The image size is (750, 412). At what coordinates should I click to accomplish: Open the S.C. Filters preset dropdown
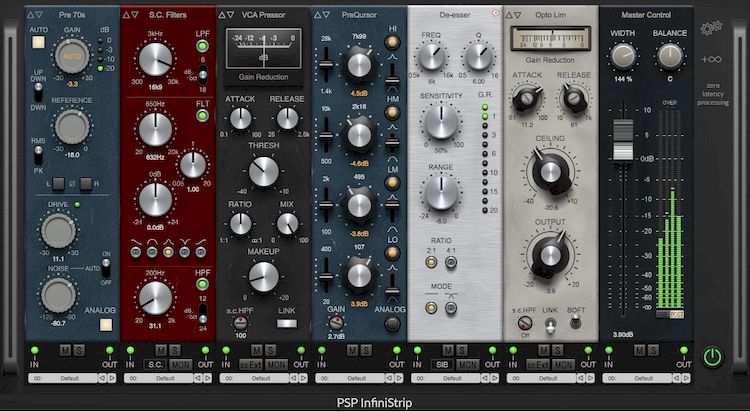(x=158, y=378)
